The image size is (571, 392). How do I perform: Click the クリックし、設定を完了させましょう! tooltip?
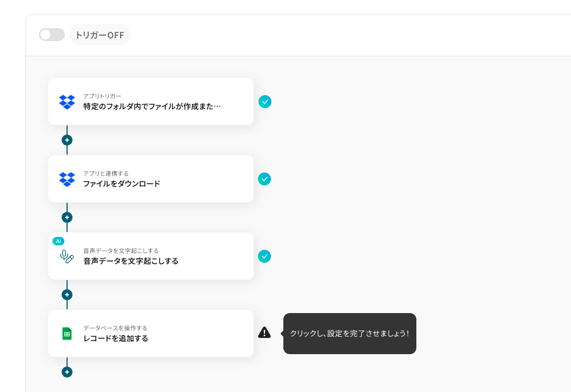click(x=350, y=334)
